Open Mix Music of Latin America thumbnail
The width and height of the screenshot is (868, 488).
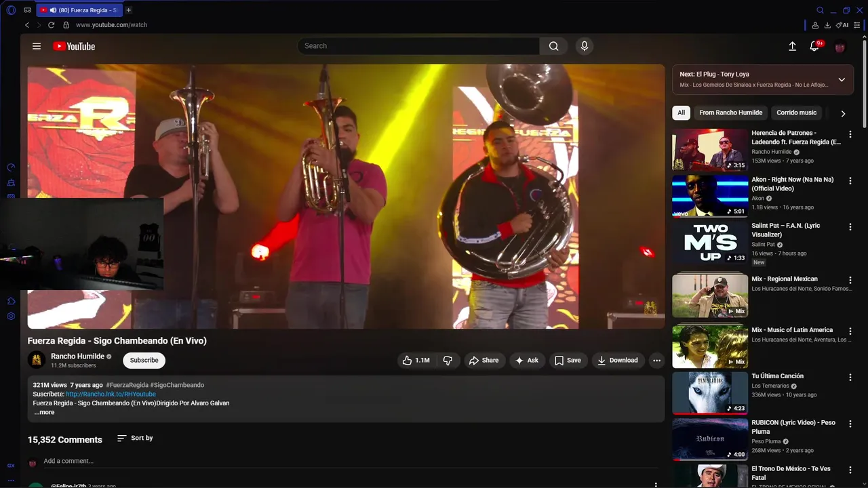tap(710, 346)
